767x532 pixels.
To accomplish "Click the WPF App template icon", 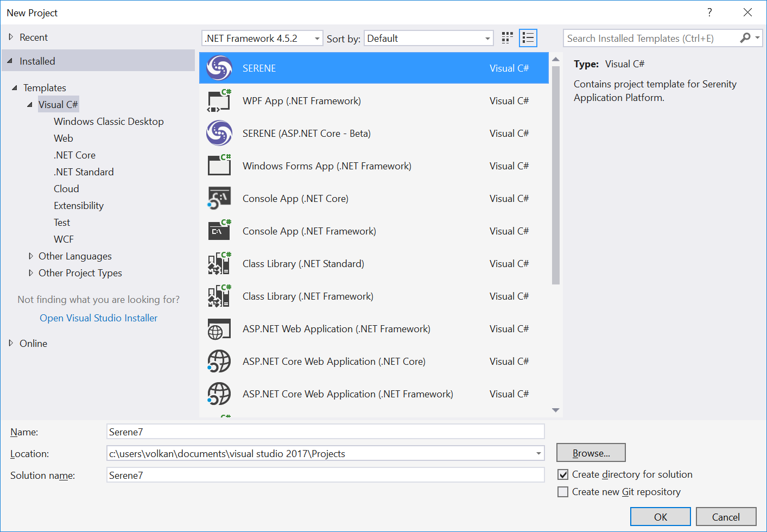I will 219,101.
